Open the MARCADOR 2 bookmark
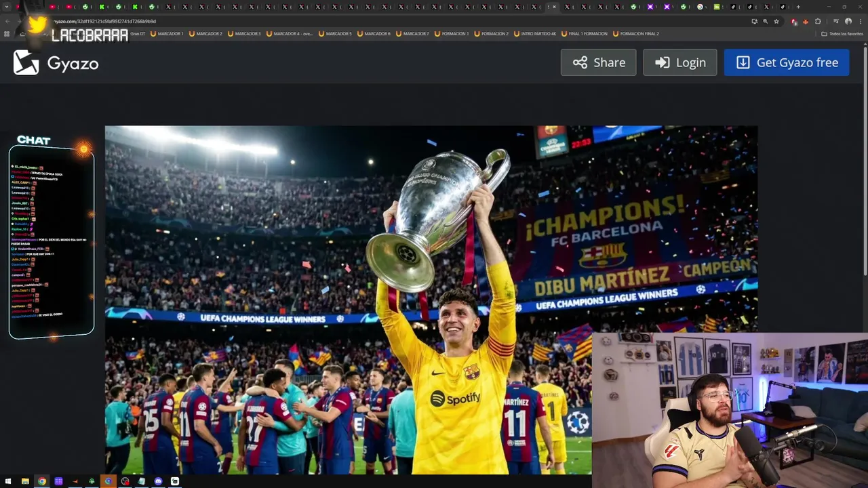The height and width of the screenshot is (488, 868). tap(205, 33)
